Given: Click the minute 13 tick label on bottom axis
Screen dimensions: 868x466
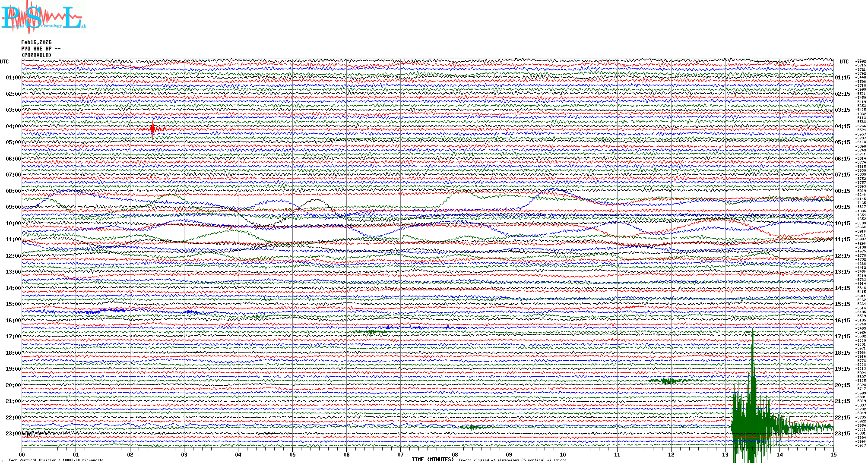Looking at the screenshot, I should tap(725, 454).
